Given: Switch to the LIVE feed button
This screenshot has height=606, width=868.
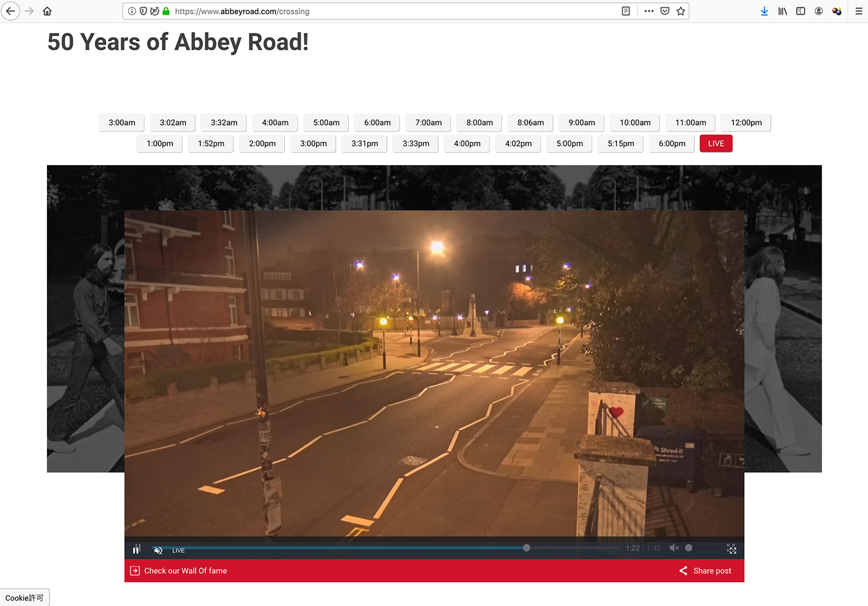Looking at the screenshot, I should (x=716, y=144).
